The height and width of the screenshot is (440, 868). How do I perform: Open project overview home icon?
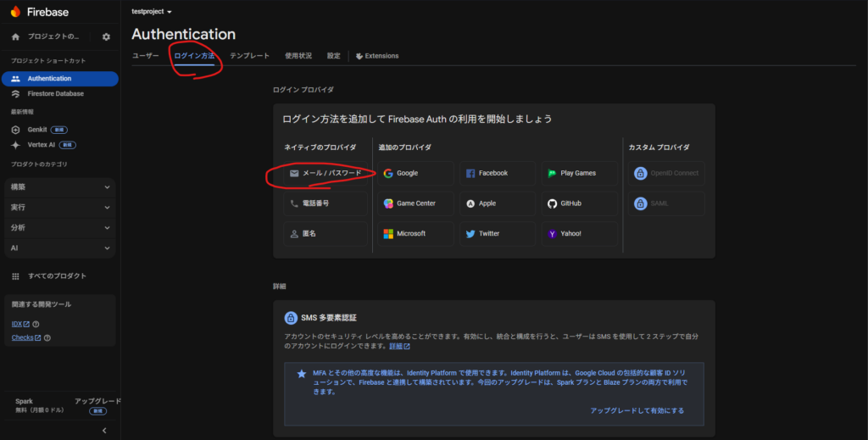click(15, 36)
